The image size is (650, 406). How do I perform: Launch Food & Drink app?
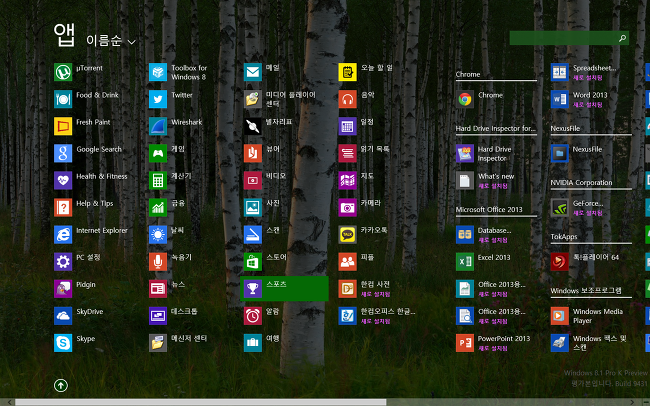pos(63,99)
